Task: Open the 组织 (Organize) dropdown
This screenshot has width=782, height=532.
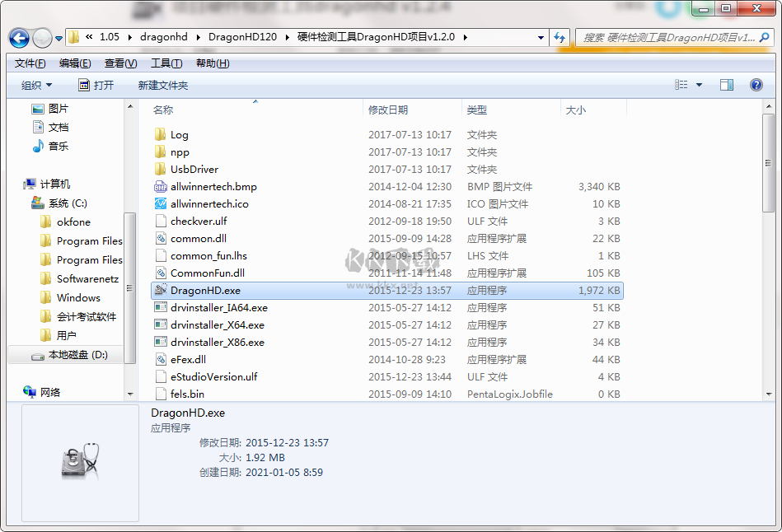Action: [x=37, y=84]
